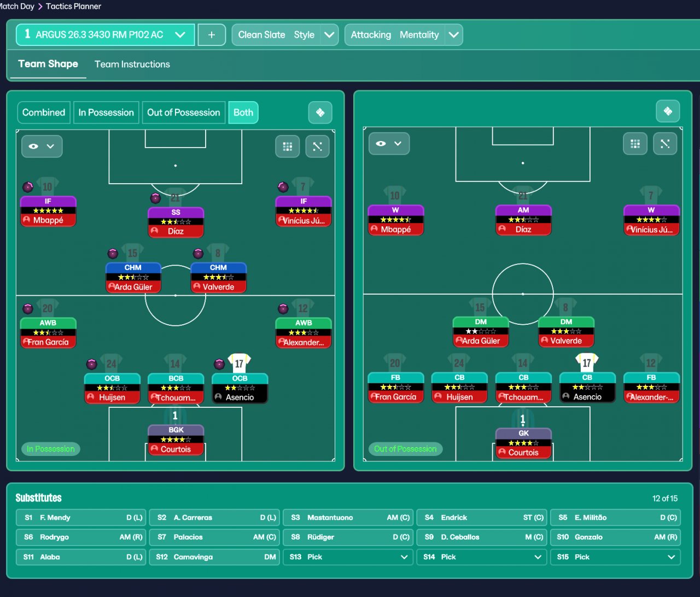700x597 pixels.
Task: Click Courtois's number 1 goalkeeper shirt on the In Possession pitch
Action: (176, 415)
